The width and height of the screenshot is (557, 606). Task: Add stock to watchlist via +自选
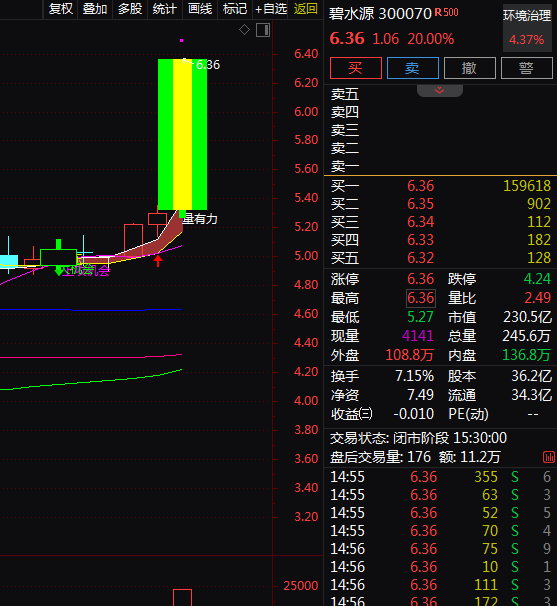[x=271, y=9]
